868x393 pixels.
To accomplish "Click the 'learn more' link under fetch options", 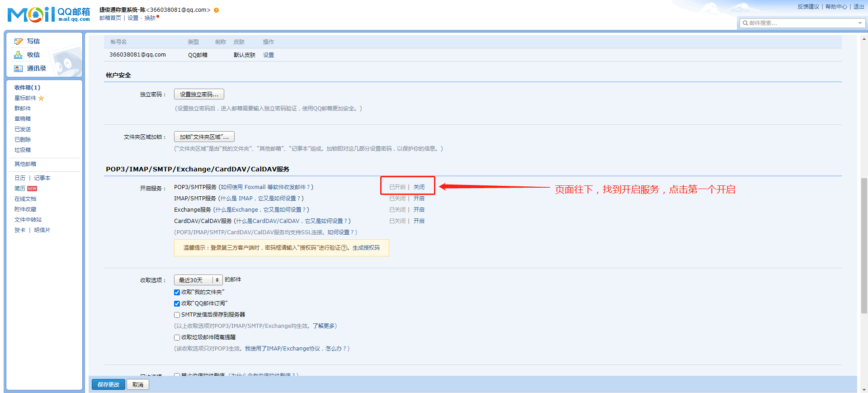I will (323, 326).
